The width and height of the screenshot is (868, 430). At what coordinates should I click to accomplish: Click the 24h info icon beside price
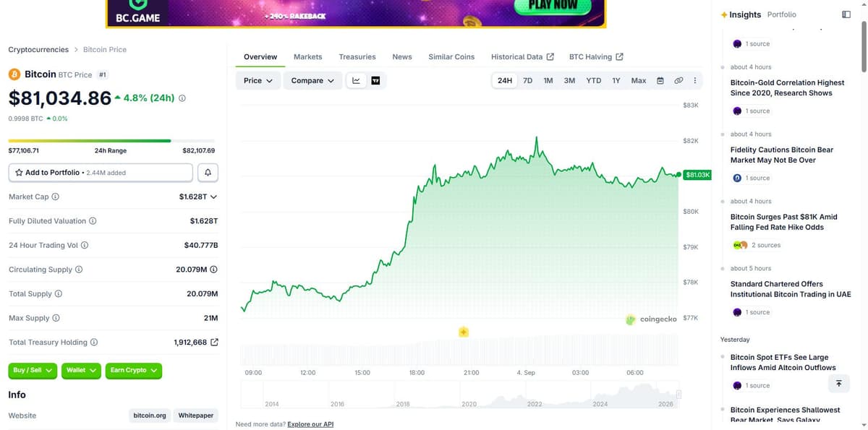[x=182, y=98]
